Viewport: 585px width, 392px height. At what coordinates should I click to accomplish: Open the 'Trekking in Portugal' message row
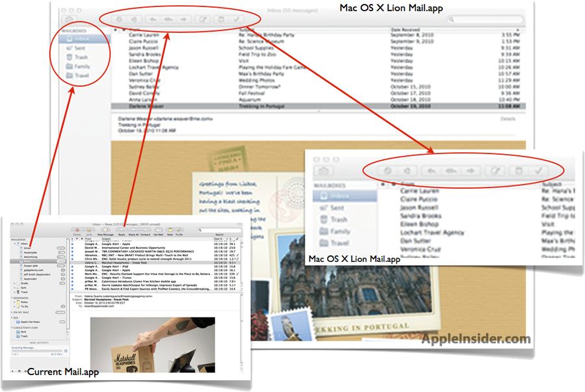(318, 107)
